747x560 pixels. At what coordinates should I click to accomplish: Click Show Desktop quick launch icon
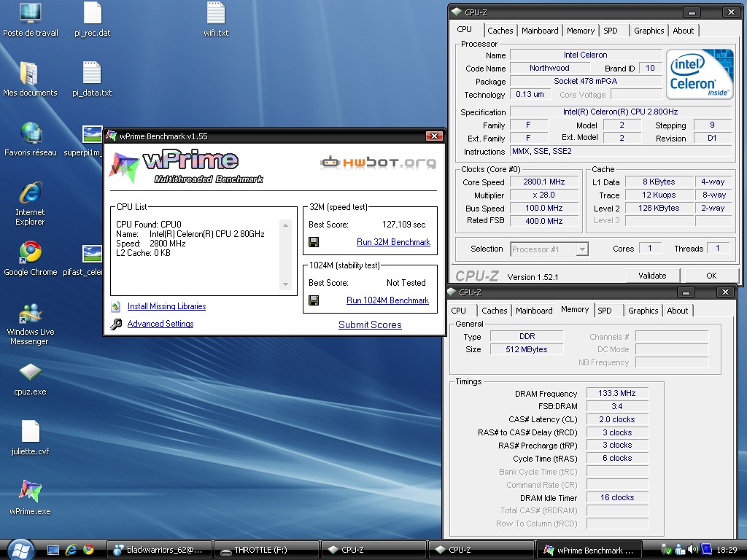click(x=53, y=550)
